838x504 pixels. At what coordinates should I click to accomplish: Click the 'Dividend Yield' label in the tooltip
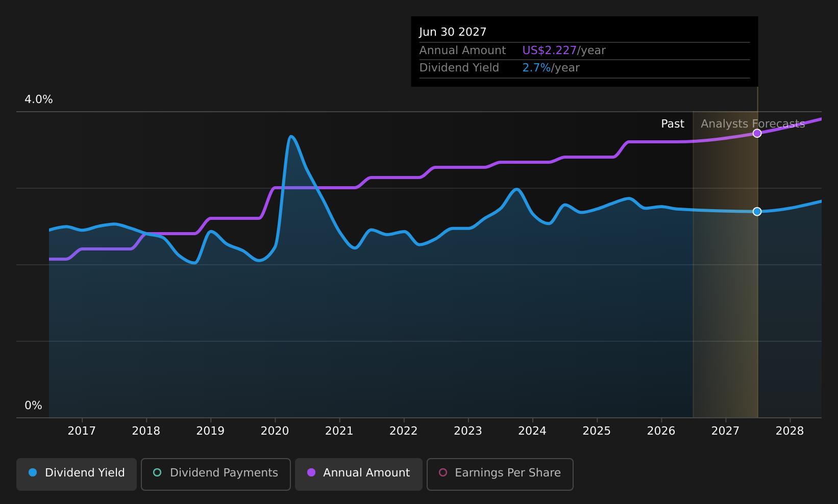[459, 68]
